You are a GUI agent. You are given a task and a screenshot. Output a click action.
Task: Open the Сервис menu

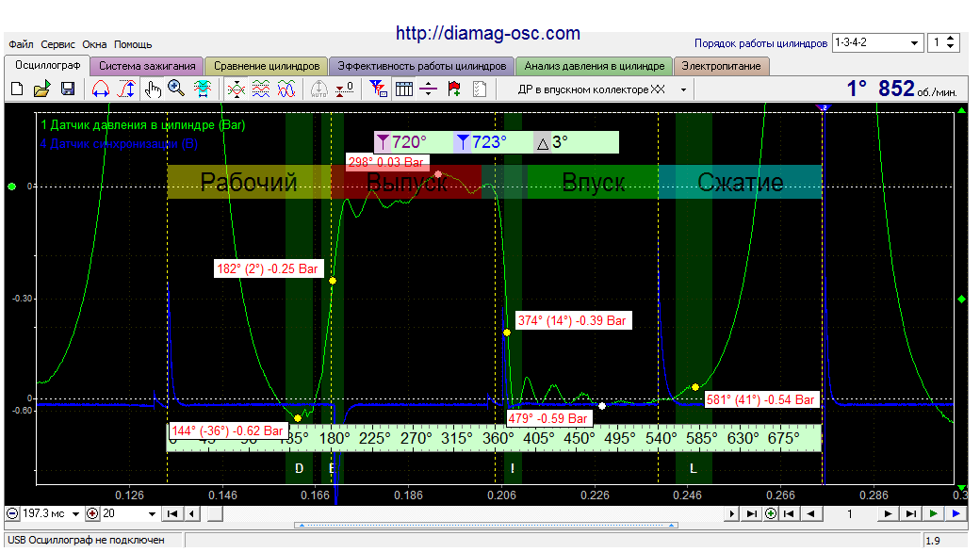[57, 44]
